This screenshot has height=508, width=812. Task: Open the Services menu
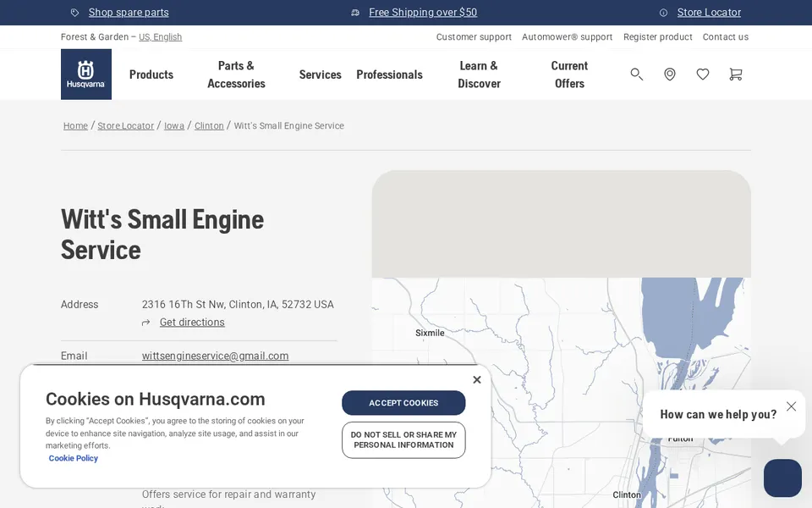pos(320,75)
